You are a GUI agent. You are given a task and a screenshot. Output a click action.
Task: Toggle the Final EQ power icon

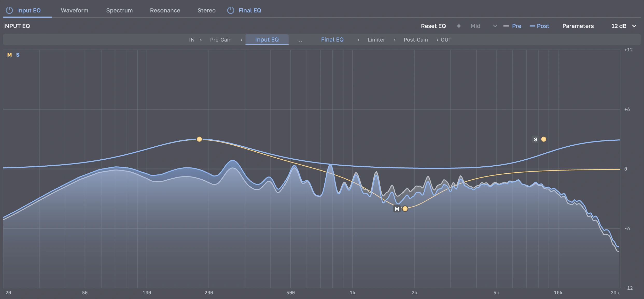[x=230, y=10]
